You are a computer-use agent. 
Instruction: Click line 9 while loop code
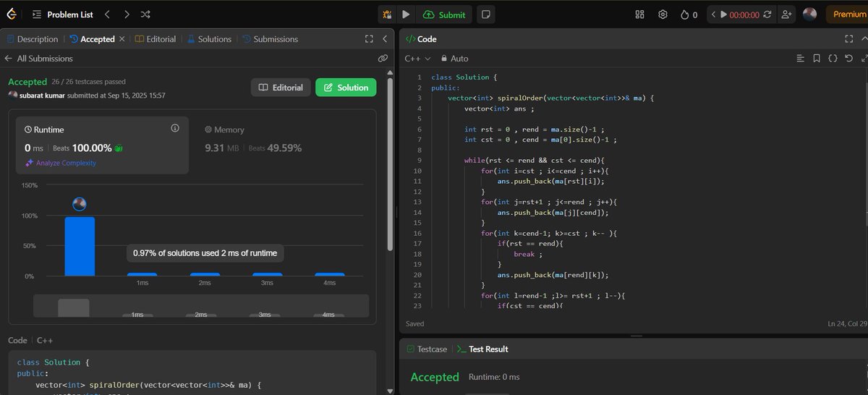point(534,161)
